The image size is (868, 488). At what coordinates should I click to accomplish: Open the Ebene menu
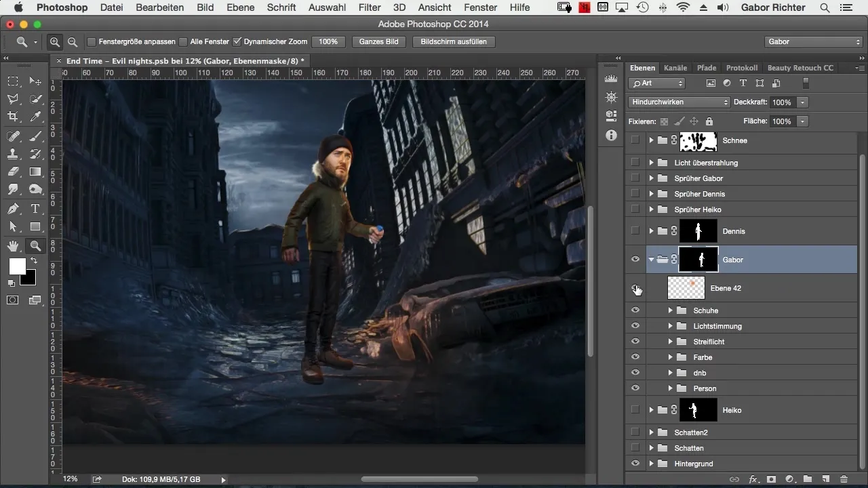(241, 7)
